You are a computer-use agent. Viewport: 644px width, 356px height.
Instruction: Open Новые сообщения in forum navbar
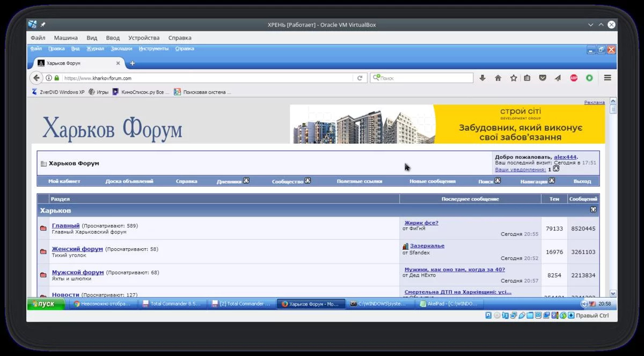click(433, 181)
